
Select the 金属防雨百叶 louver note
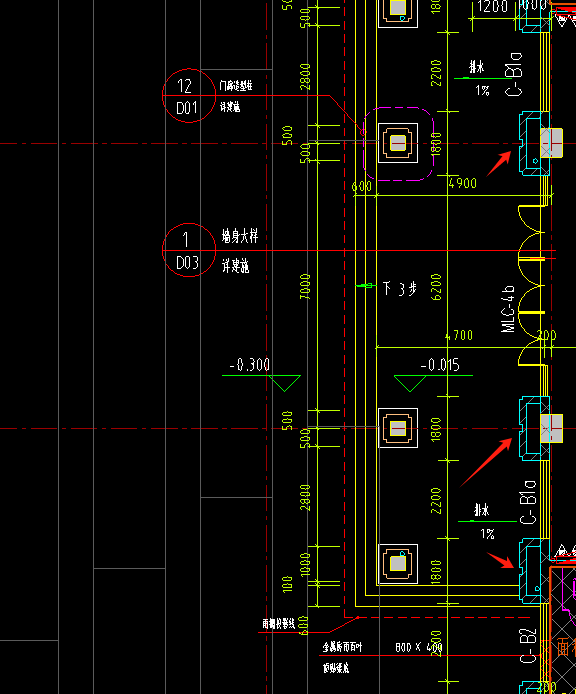coord(342,647)
